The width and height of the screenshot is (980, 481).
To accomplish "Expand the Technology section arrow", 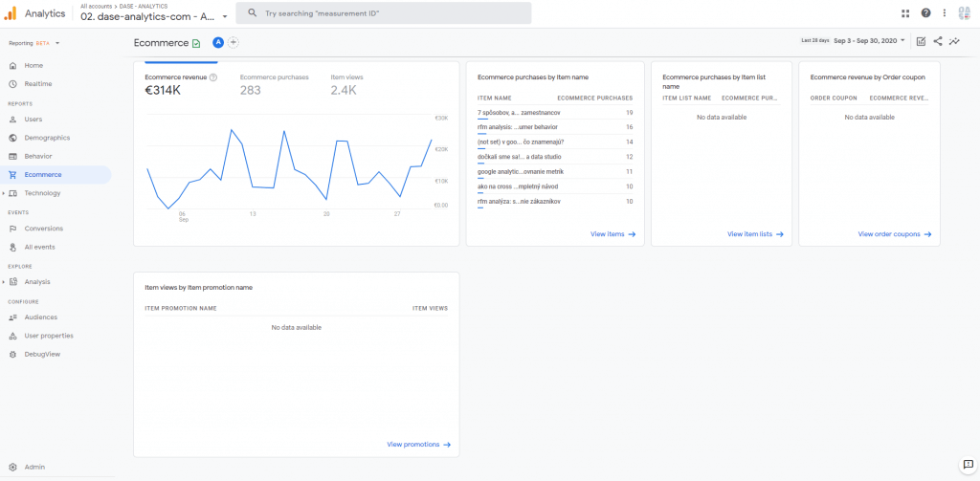I will click(4, 194).
